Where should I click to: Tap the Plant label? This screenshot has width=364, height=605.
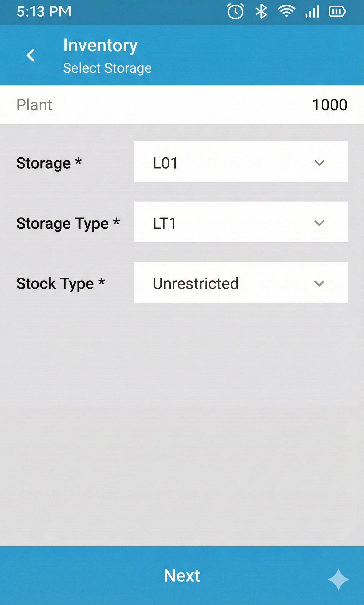pyautogui.click(x=34, y=105)
